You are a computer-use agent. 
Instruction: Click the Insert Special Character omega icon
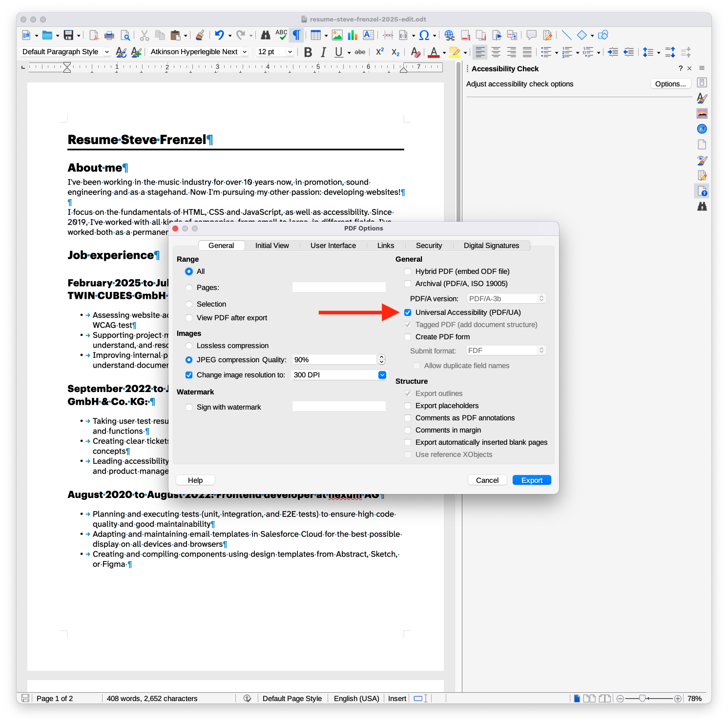[x=424, y=35]
